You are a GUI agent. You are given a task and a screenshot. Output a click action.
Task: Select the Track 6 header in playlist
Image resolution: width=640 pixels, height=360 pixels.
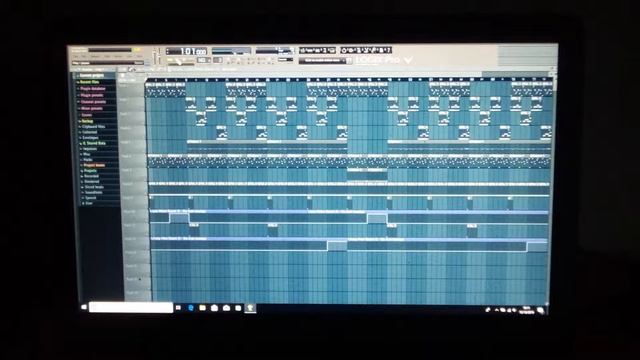[134, 160]
